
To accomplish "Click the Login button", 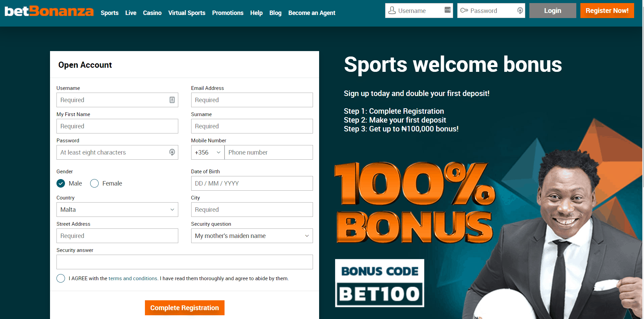I will 553,11.
